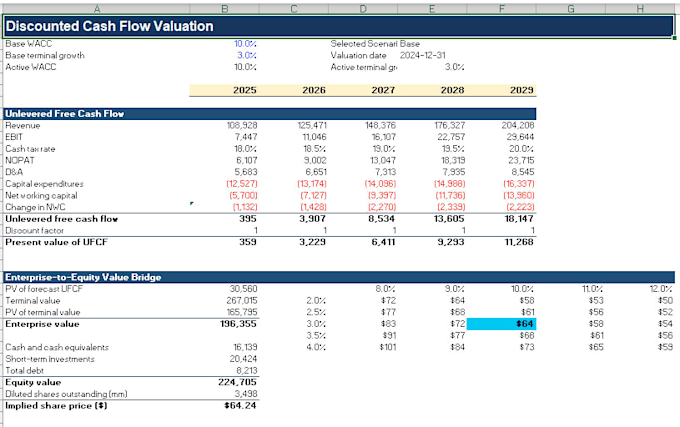Image resolution: width=680 pixels, height=427 pixels.
Task: Click the 2029 year header
Action: coord(522,90)
